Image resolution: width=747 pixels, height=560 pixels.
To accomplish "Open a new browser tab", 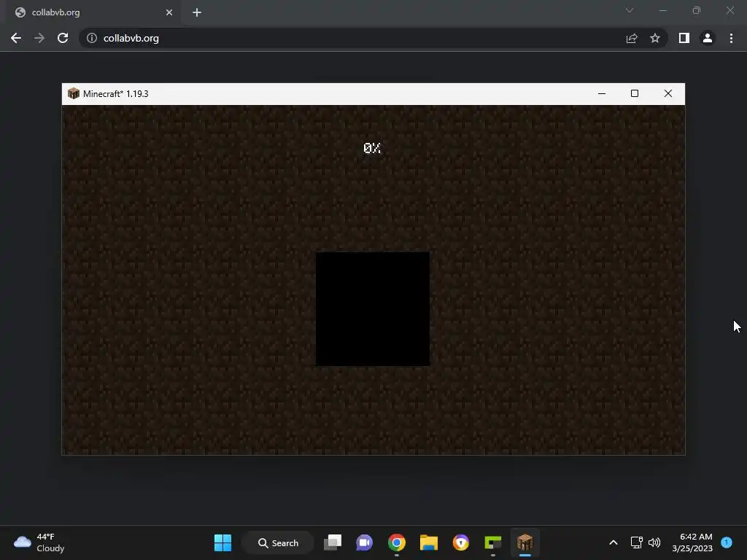I will (197, 12).
